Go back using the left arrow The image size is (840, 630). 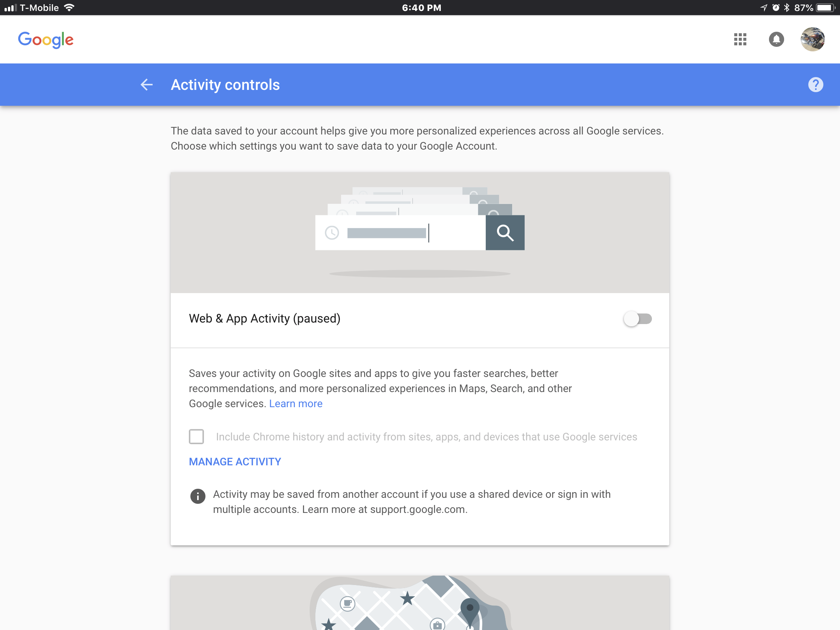147,85
